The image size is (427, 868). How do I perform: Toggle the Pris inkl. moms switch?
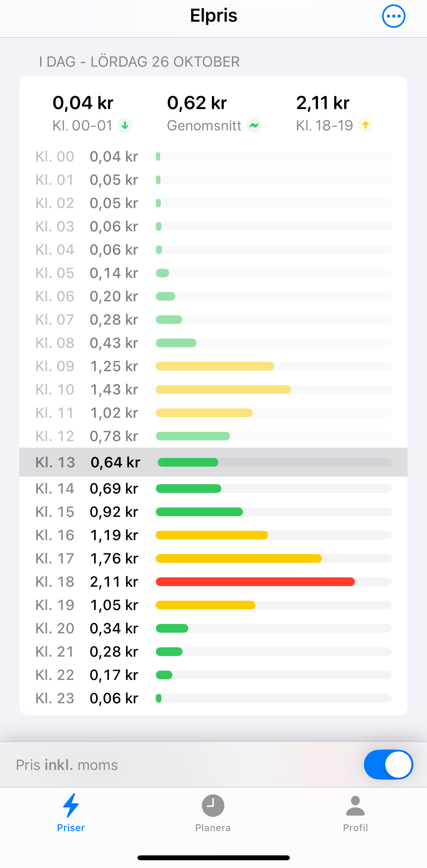(388, 764)
